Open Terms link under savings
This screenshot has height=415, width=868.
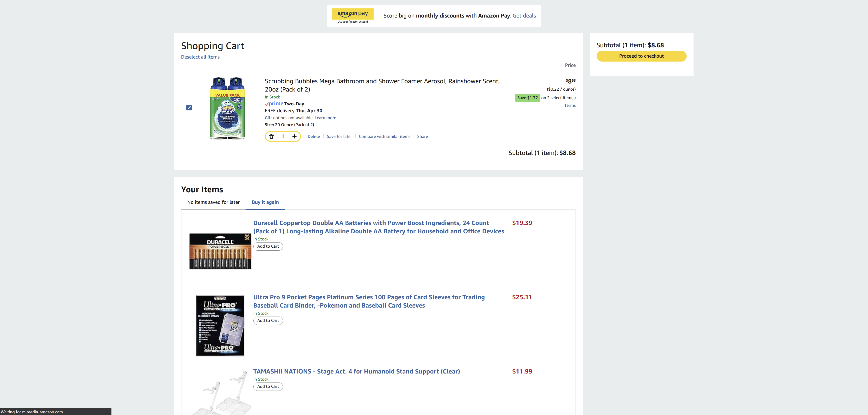570,105
